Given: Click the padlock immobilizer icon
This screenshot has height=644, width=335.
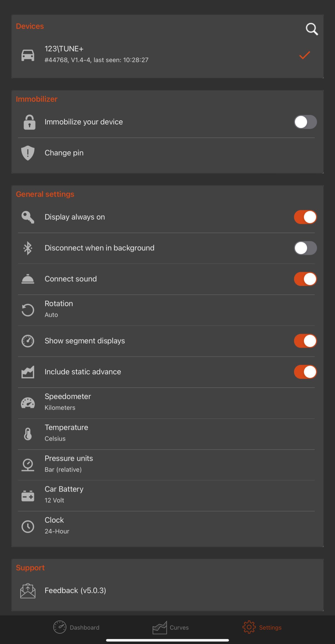Looking at the screenshot, I should click(29, 122).
